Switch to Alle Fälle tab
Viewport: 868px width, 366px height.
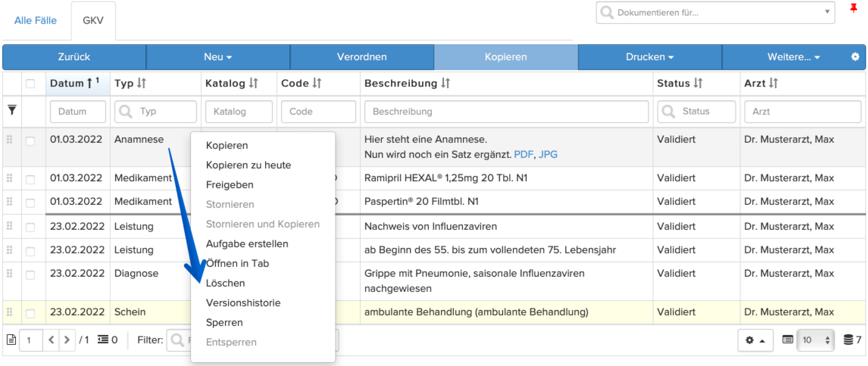[x=35, y=20]
